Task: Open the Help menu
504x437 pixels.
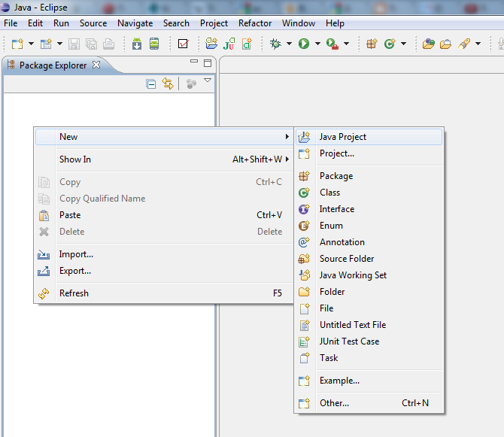Action: click(335, 23)
